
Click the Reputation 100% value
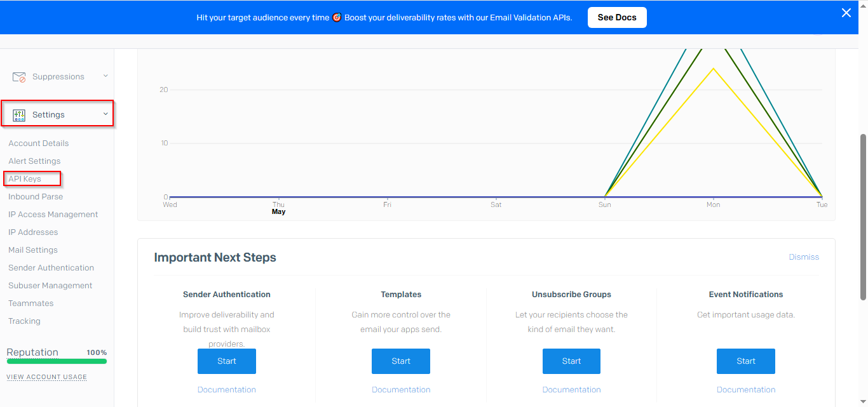coord(97,352)
